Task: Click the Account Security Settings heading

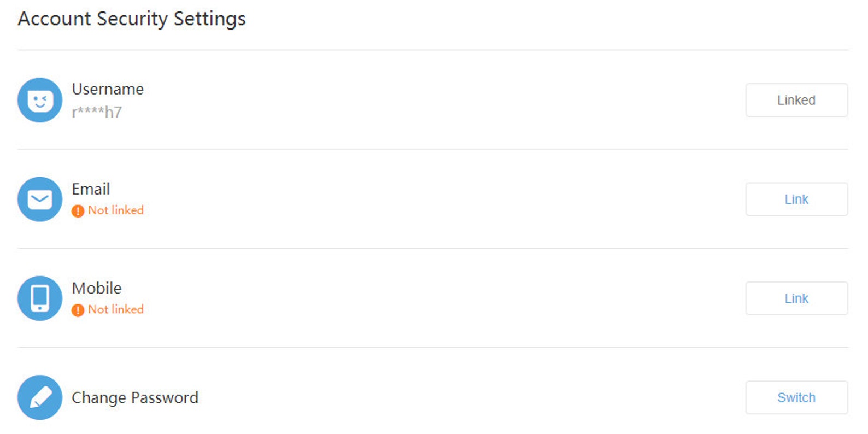Action: click(x=132, y=19)
